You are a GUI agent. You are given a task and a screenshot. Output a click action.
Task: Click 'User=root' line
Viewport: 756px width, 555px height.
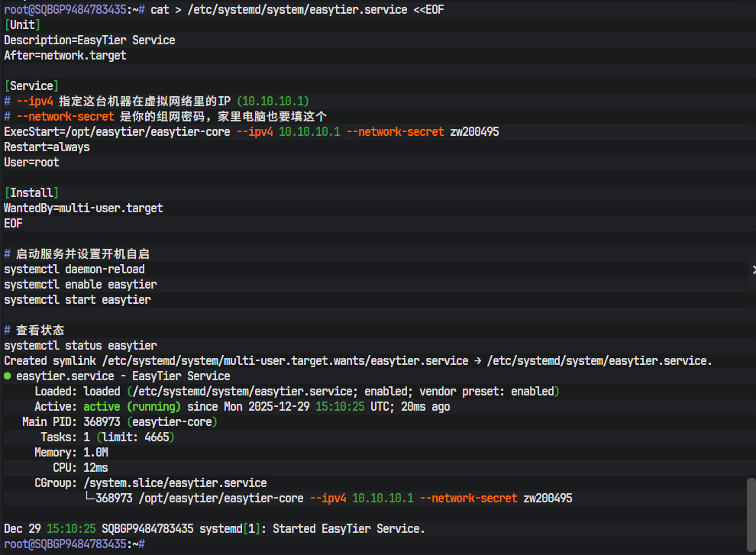point(31,163)
